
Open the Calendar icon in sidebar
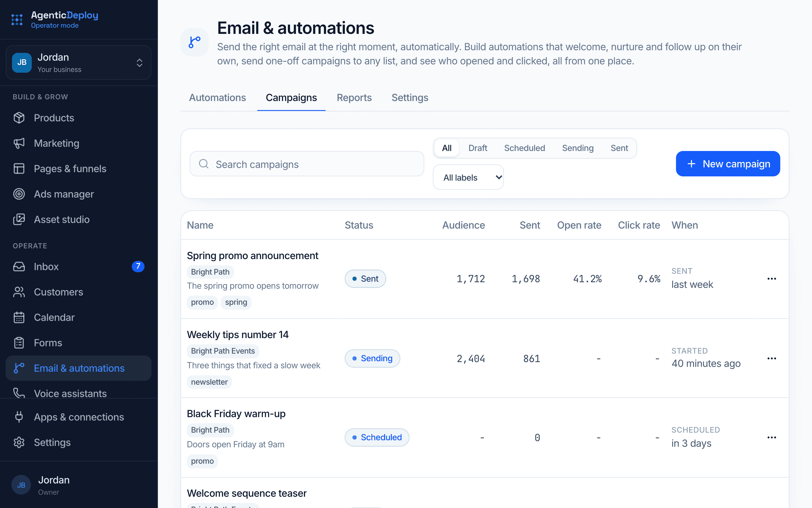(19, 317)
